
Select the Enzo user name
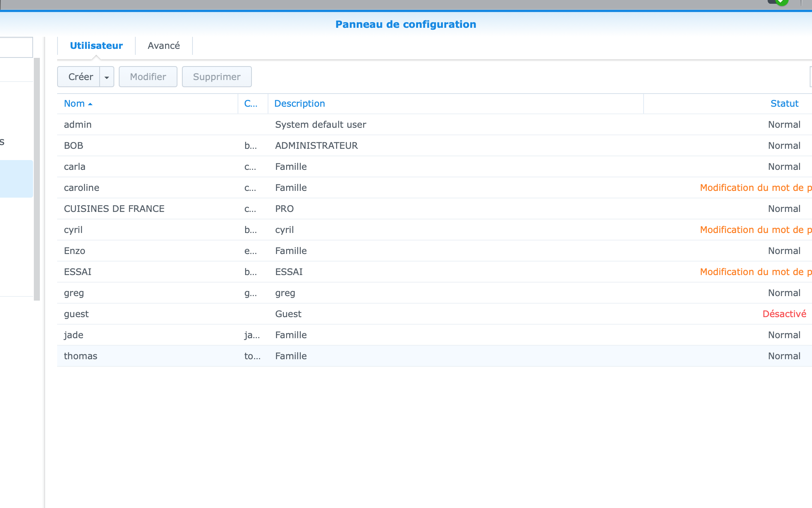[x=75, y=251]
